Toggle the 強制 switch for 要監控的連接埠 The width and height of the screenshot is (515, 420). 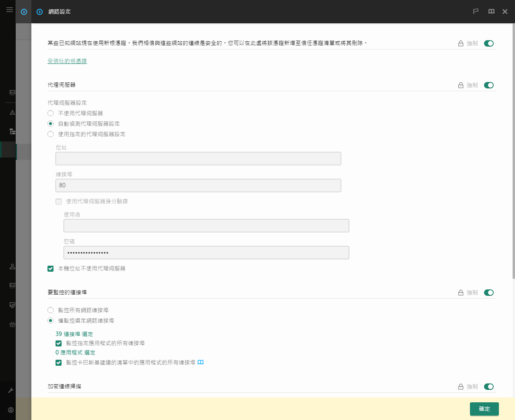pyautogui.click(x=489, y=293)
